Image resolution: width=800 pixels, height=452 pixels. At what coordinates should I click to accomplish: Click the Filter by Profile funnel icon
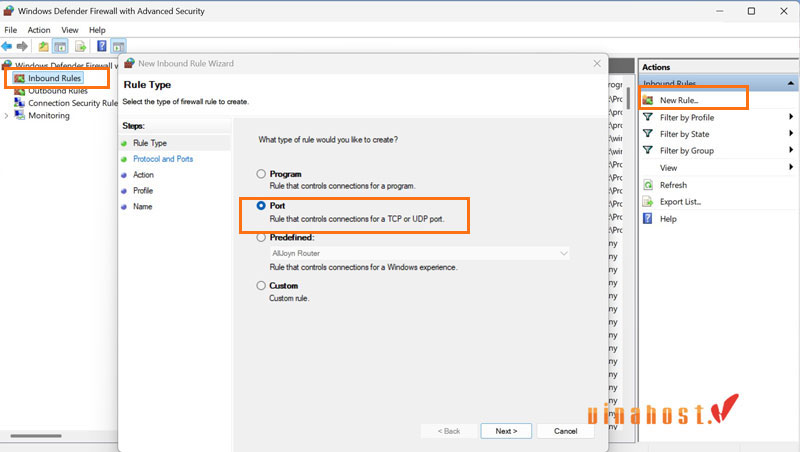tap(647, 117)
